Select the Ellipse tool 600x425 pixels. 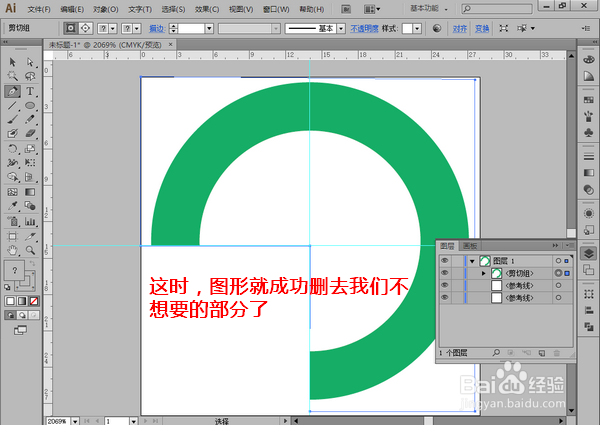tap(30, 106)
